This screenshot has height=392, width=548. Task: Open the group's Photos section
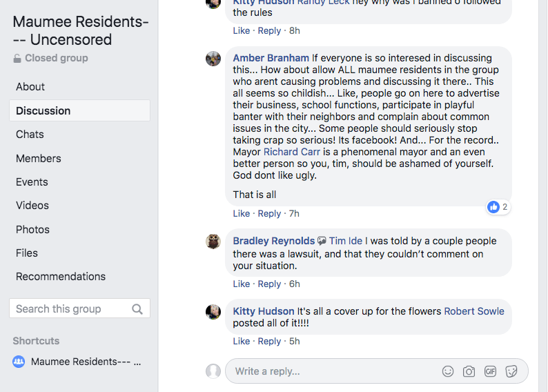pyautogui.click(x=33, y=229)
